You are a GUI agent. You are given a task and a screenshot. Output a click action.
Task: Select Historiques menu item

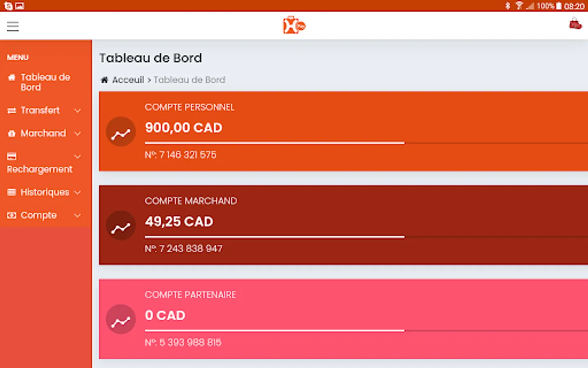coord(45,192)
